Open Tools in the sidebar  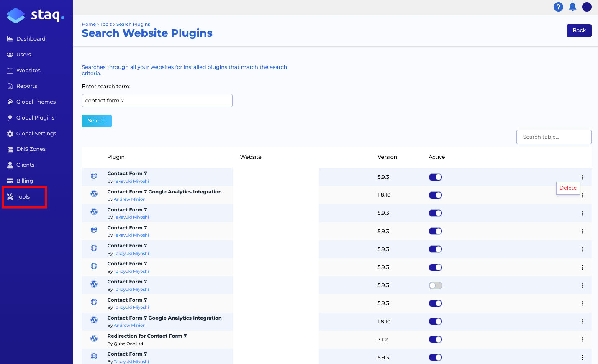pyautogui.click(x=23, y=197)
